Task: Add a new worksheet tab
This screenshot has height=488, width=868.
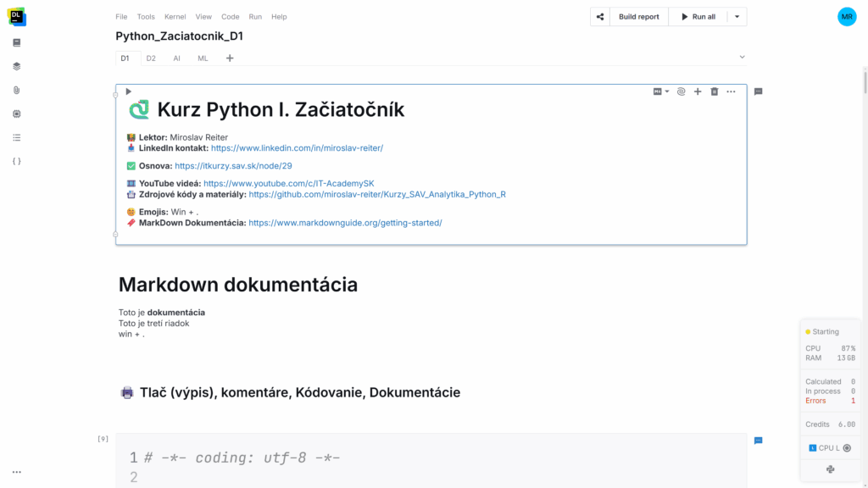Action: tap(230, 58)
